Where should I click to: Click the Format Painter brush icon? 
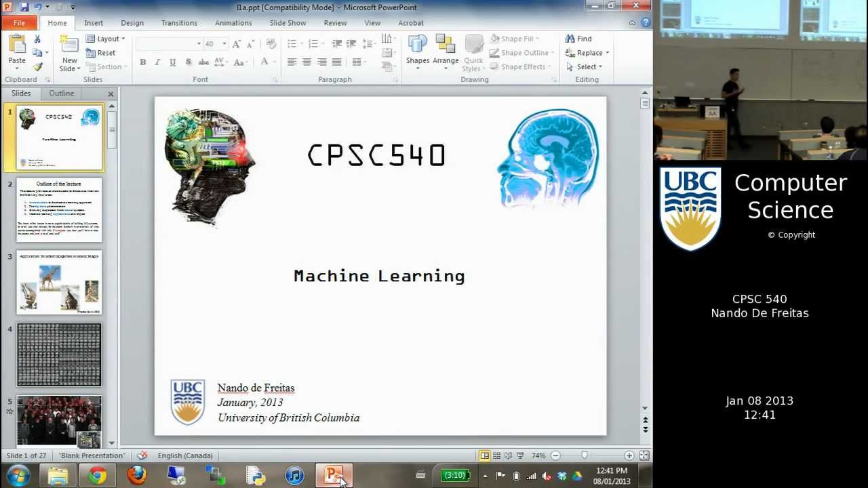[x=37, y=66]
